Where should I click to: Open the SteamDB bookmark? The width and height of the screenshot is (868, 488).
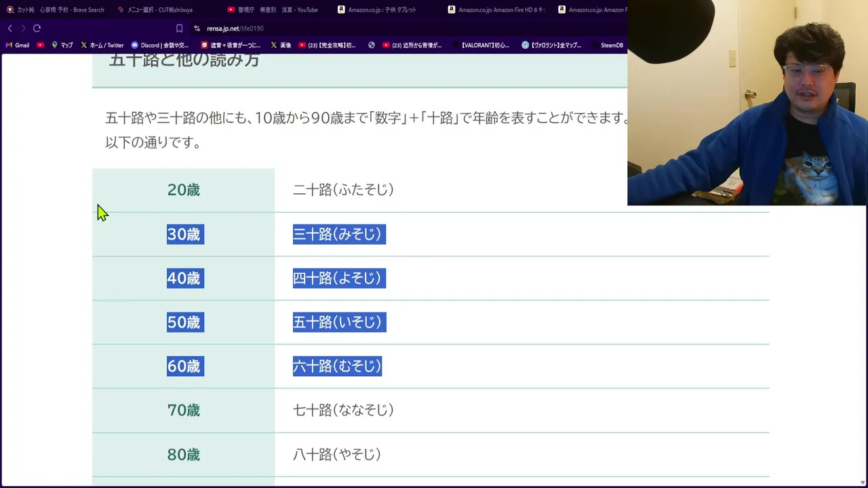click(x=608, y=45)
